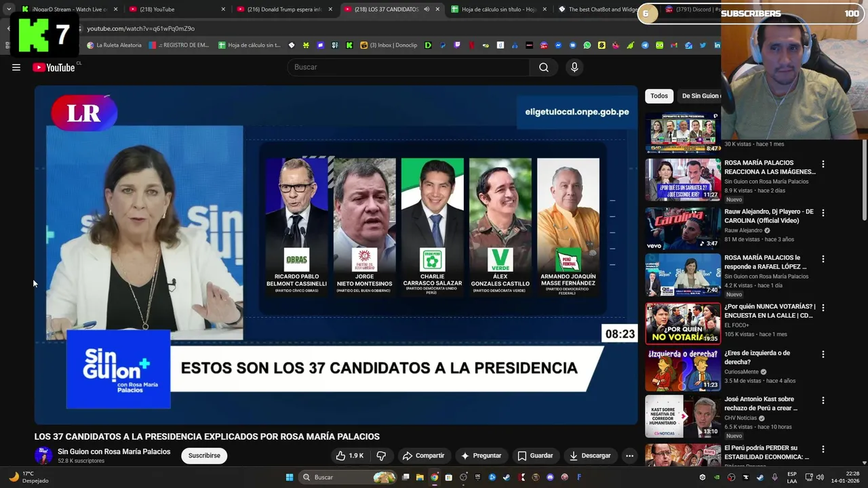Open ROSA MARÍA PALACIOS REACCIONA thumbnail 11:27
This screenshot has height=488, width=868.
[x=683, y=180]
